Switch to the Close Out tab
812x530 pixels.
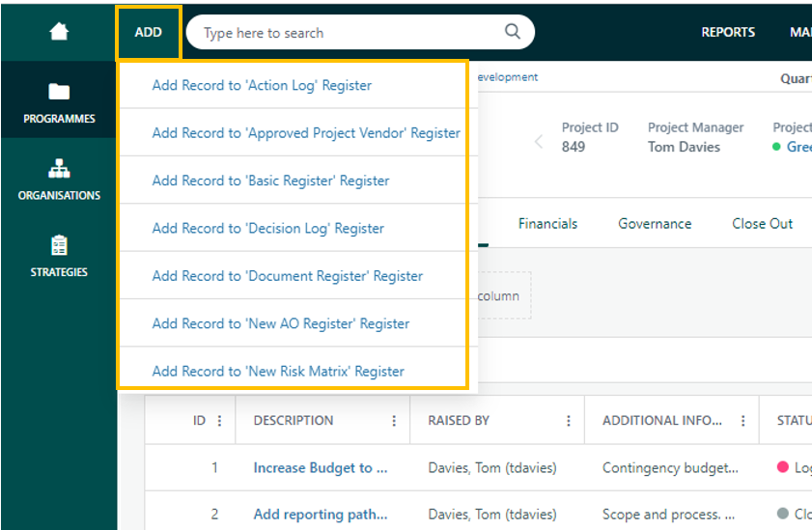point(762,224)
